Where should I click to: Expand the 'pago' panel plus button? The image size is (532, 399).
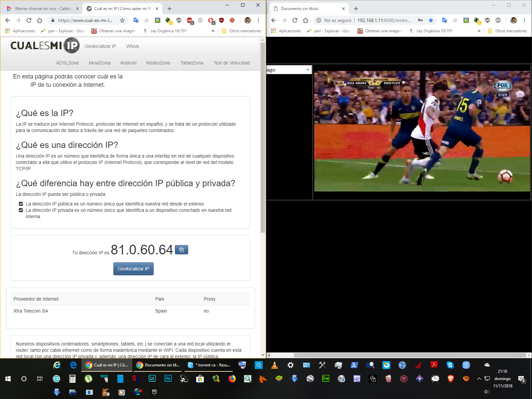[308, 70]
